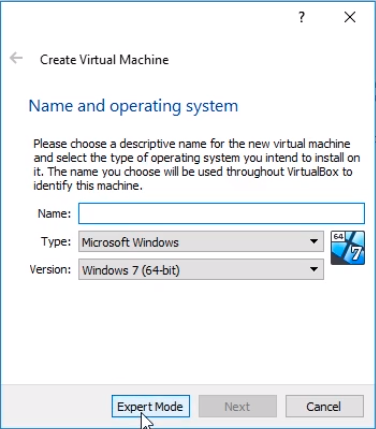Focus the Name input field
Viewport: 376px width, 429px height.
(x=221, y=213)
